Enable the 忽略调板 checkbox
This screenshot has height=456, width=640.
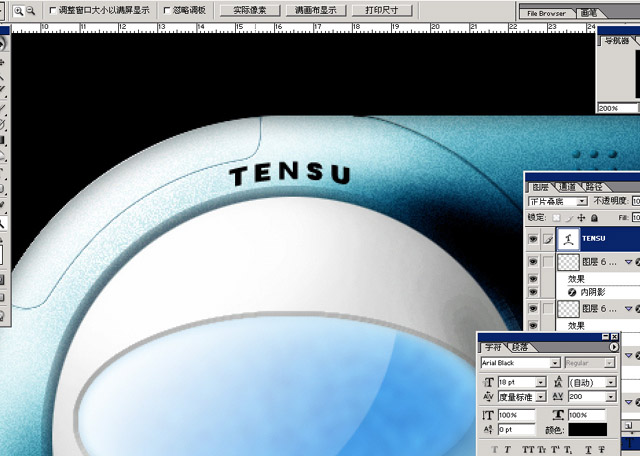point(167,11)
